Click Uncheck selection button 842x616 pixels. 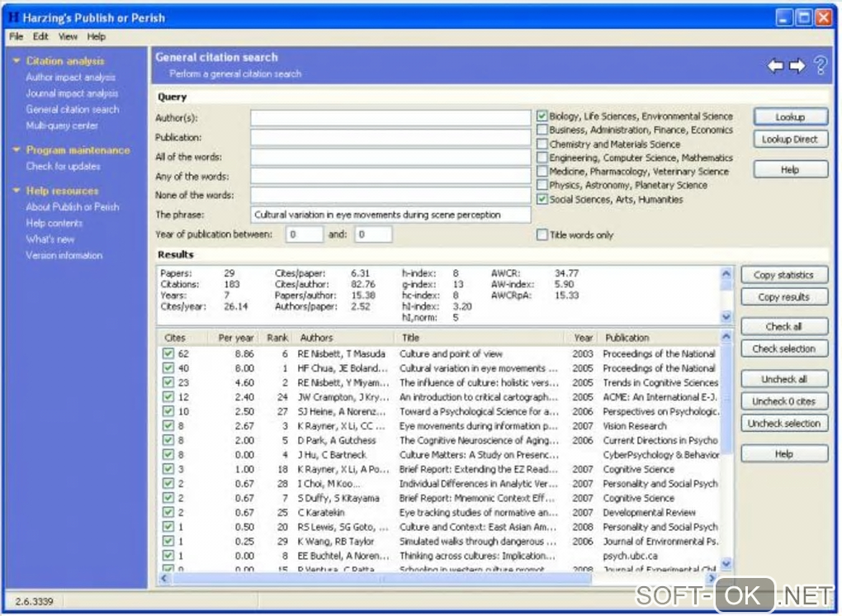pyautogui.click(x=784, y=424)
